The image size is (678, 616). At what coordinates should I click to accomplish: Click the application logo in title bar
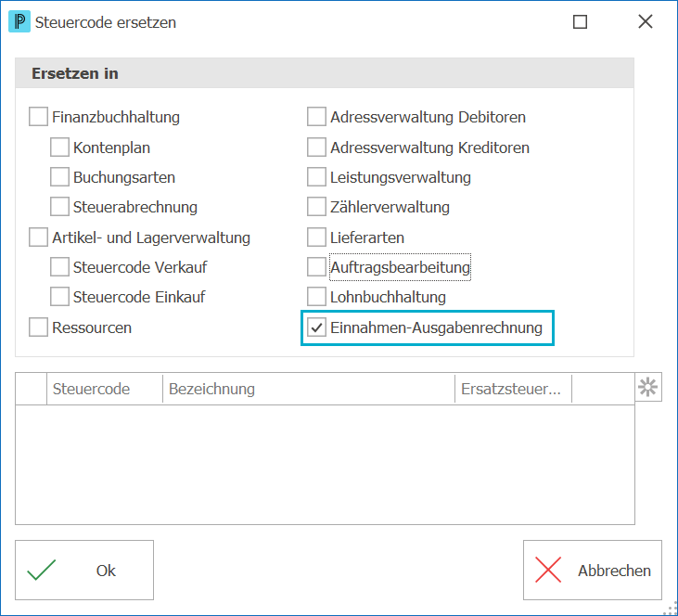click(19, 21)
